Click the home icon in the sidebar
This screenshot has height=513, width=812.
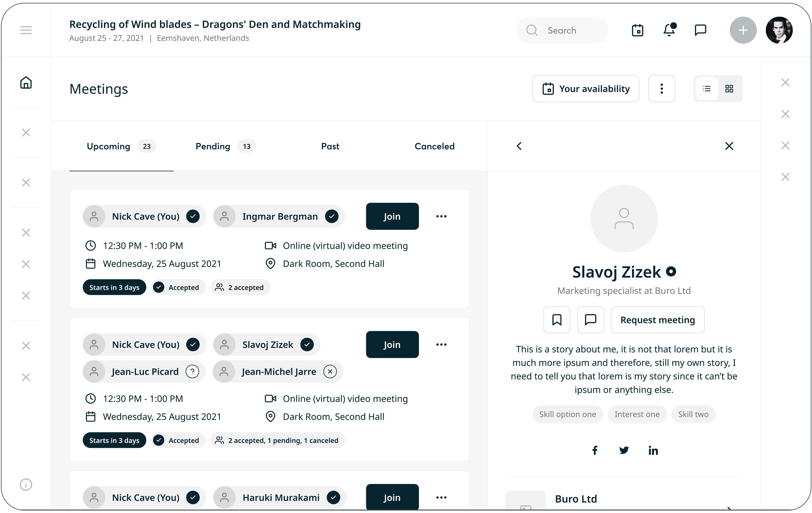tap(26, 83)
